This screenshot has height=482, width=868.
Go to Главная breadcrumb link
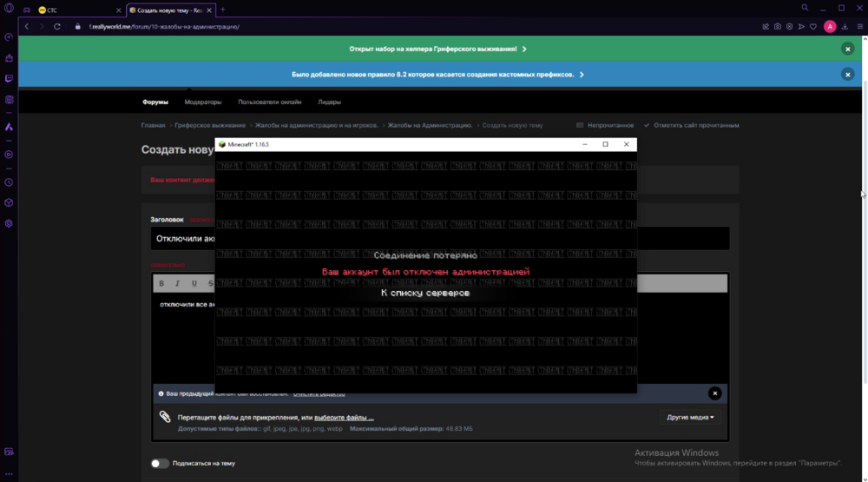click(x=153, y=125)
